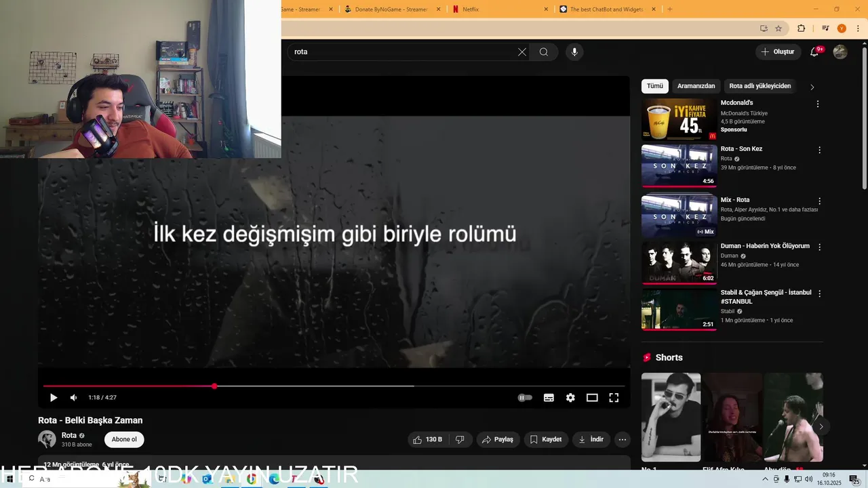
Task: Click the magnifier search button
Action: click(544, 52)
